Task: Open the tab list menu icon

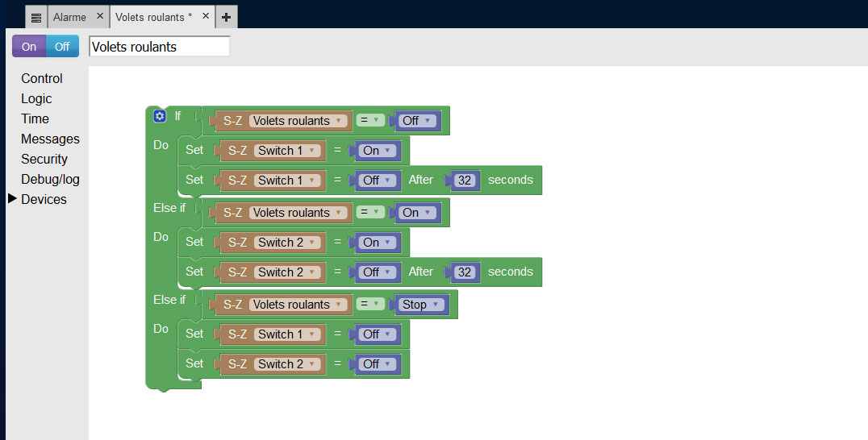Action: 35,17
